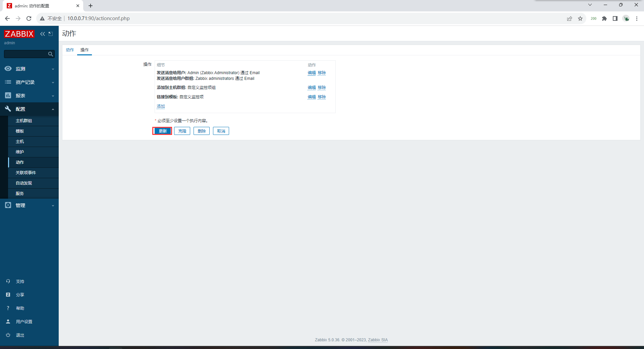Click 移除 for 链接到模板 operation
The width and height of the screenshot is (644, 349).
tap(322, 97)
